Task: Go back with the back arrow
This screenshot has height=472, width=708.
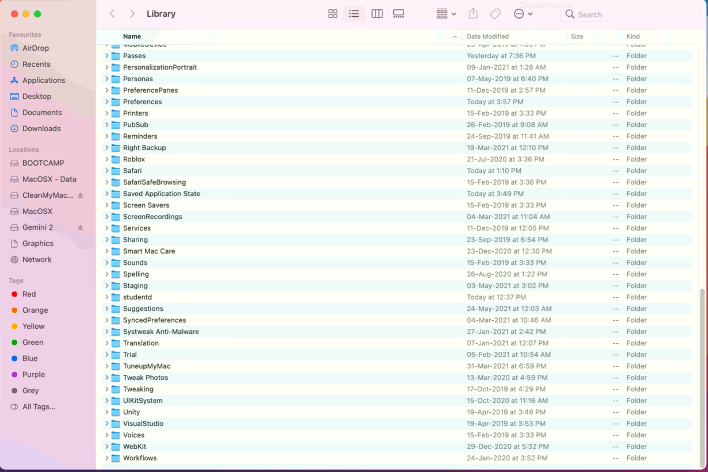Action: pyautogui.click(x=112, y=14)
